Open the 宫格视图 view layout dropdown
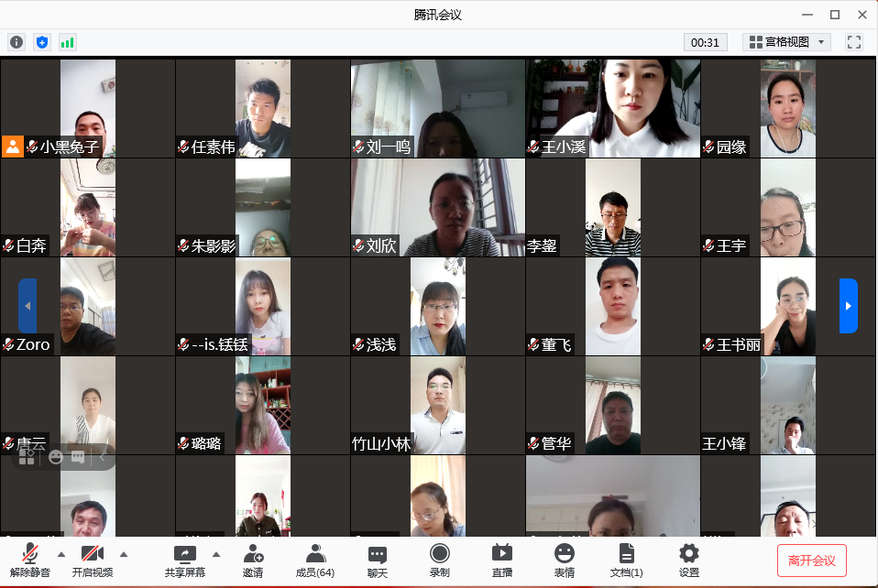The height and width of the screenshot is (588, 878). pyautogui.click(x=785, y=42)
